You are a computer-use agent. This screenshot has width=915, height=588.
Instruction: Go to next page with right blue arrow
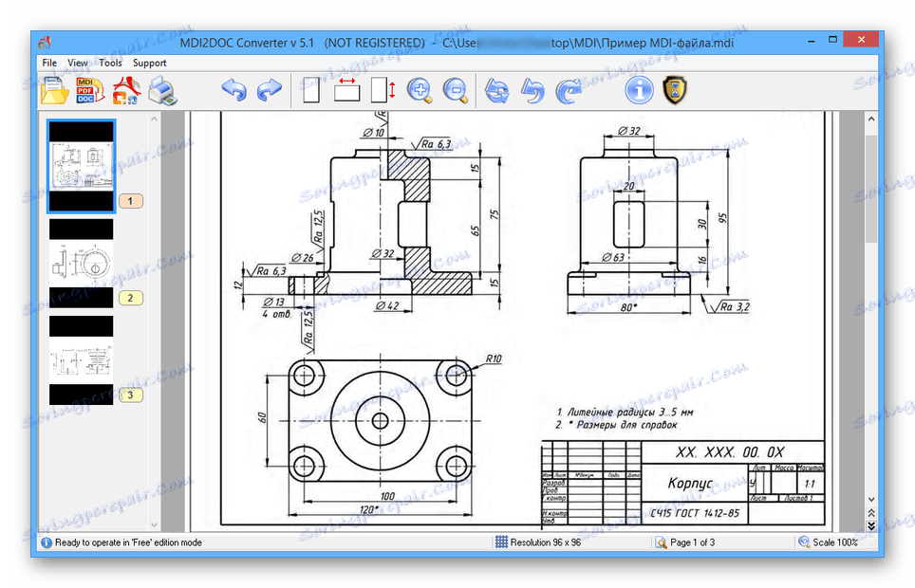point(269,90)
